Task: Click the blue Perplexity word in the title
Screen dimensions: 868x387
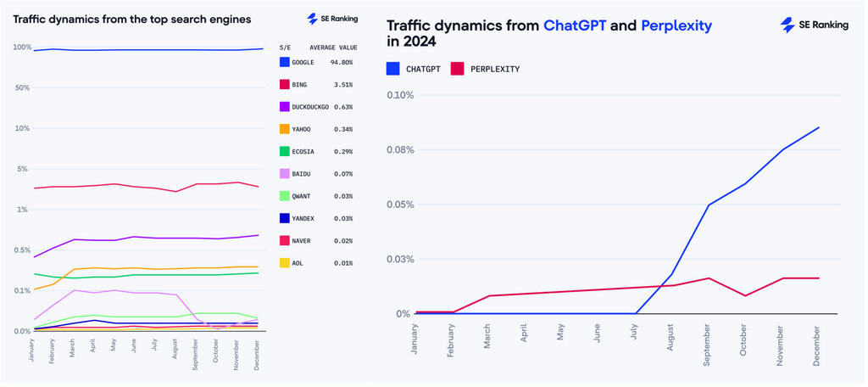Action: pos(676,25)
